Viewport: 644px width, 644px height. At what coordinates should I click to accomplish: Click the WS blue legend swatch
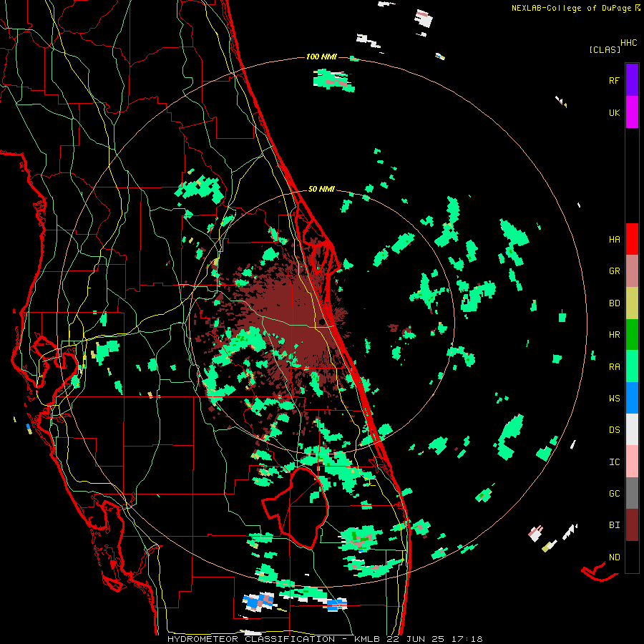(x=632, y=398)
